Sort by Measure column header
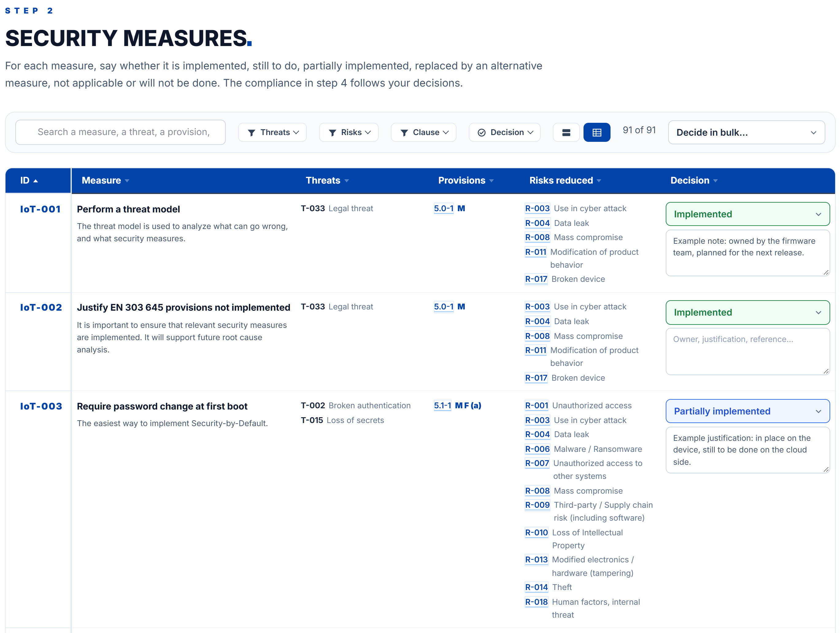The height and width of the screenshot is (633, 840). [x=106, y=181]
